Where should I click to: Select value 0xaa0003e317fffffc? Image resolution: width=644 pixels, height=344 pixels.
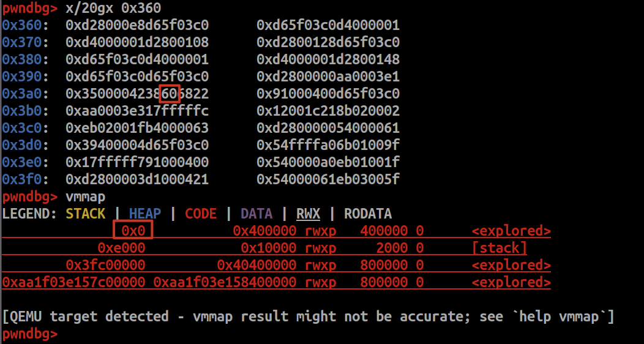137,111
